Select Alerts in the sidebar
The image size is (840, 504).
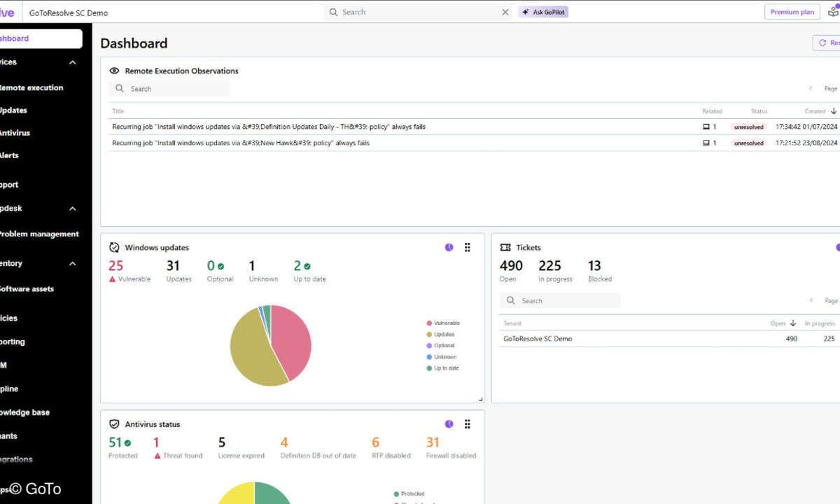[x=9, y=155]
